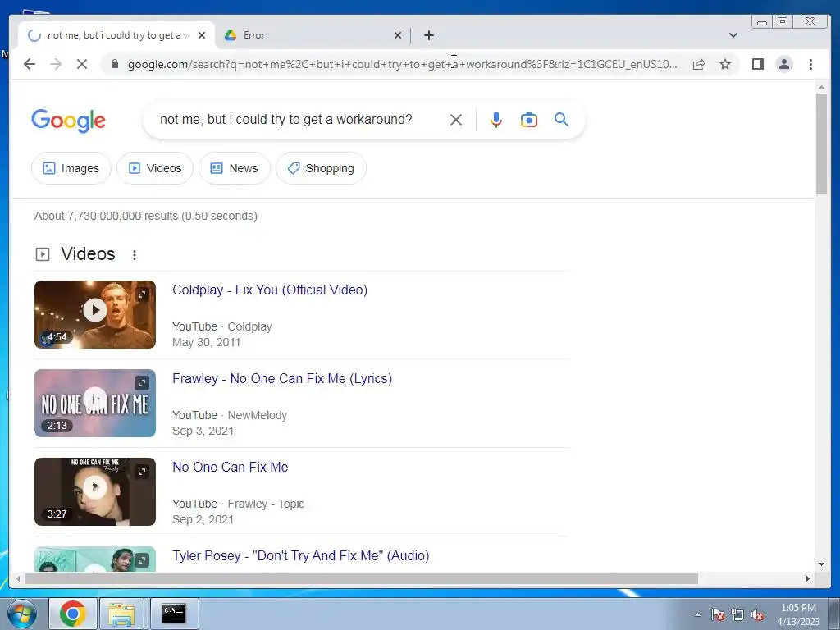Click the scrollbar up arrow

[821, 87]
